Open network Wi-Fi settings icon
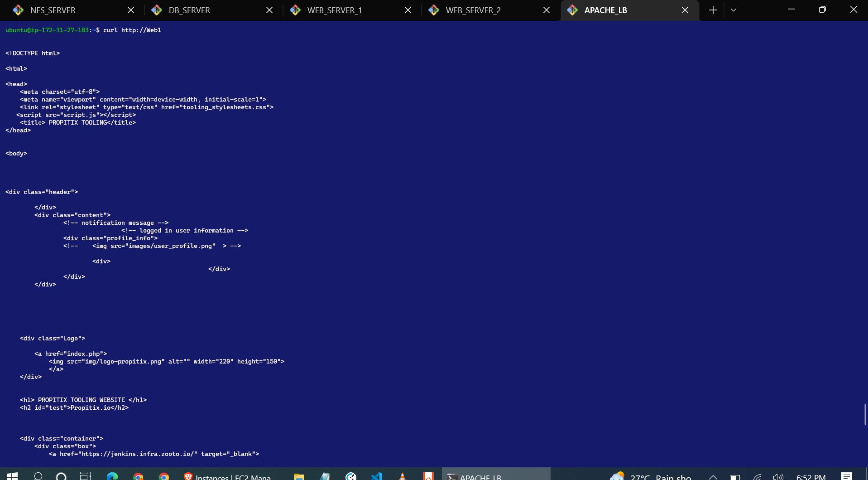868x480 pixels. (x=758, y=477)
